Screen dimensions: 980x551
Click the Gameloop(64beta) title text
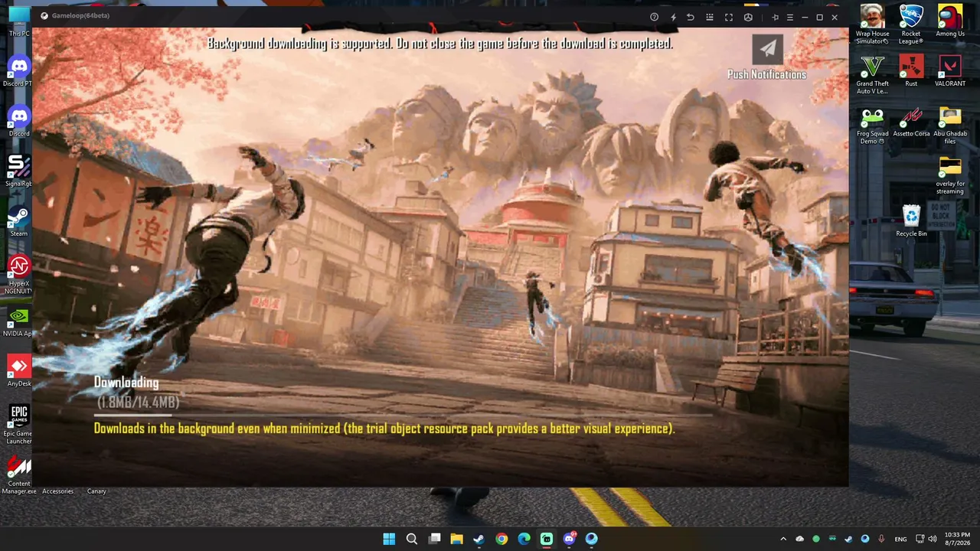click(x=80, y=15)
